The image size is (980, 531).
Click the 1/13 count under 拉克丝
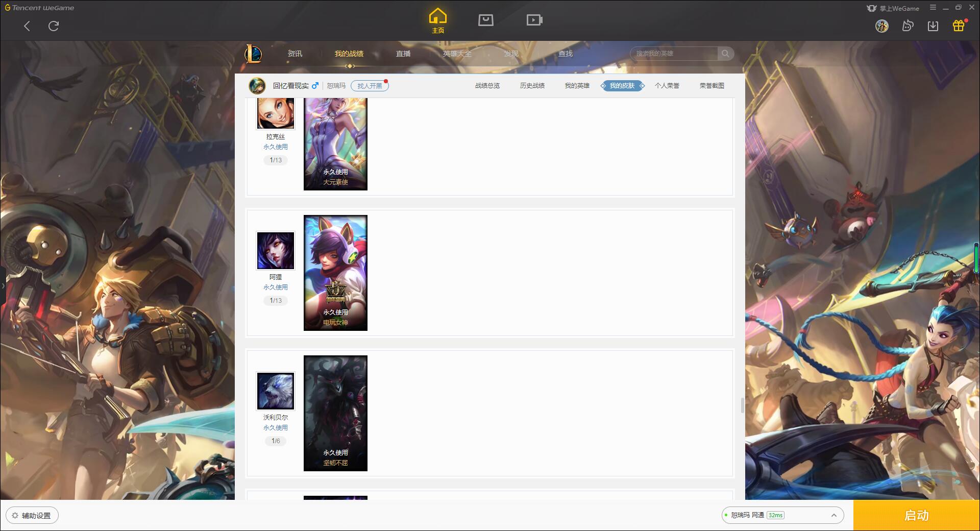276,160
